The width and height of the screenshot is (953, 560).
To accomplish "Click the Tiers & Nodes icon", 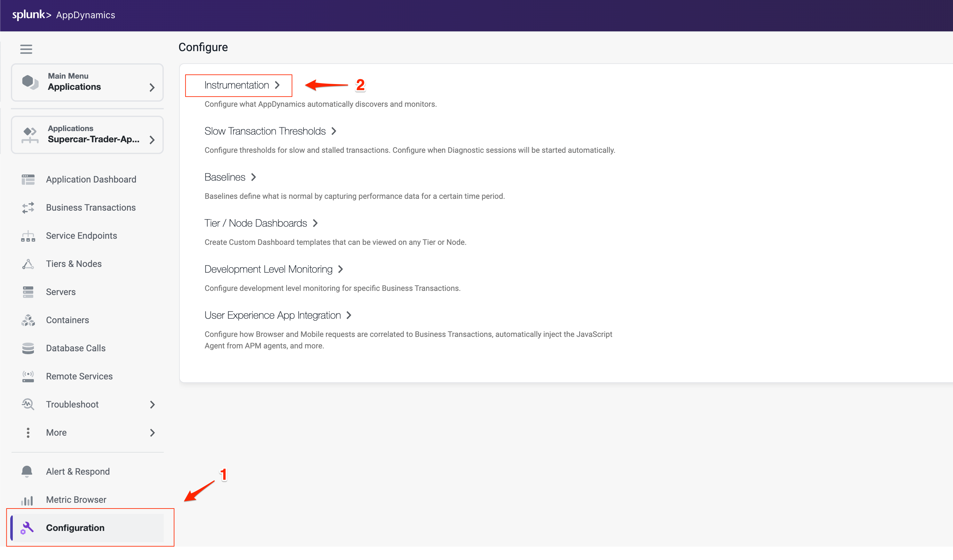I will [x=28, y=264].
